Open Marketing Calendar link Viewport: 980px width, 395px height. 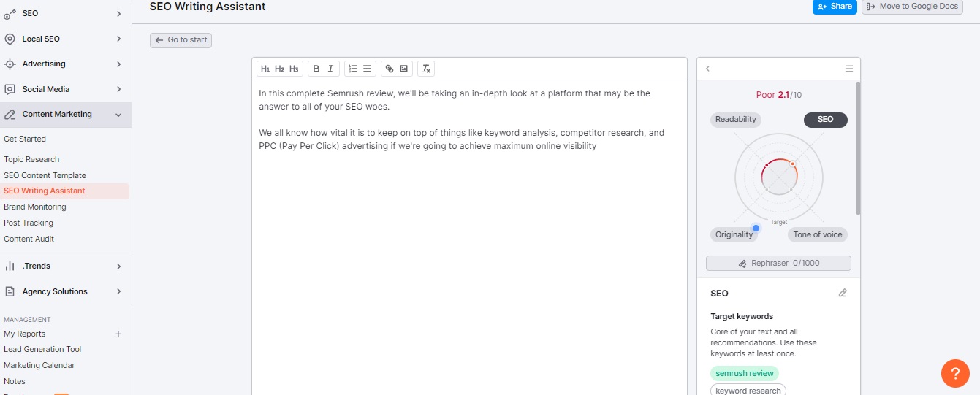39,365
